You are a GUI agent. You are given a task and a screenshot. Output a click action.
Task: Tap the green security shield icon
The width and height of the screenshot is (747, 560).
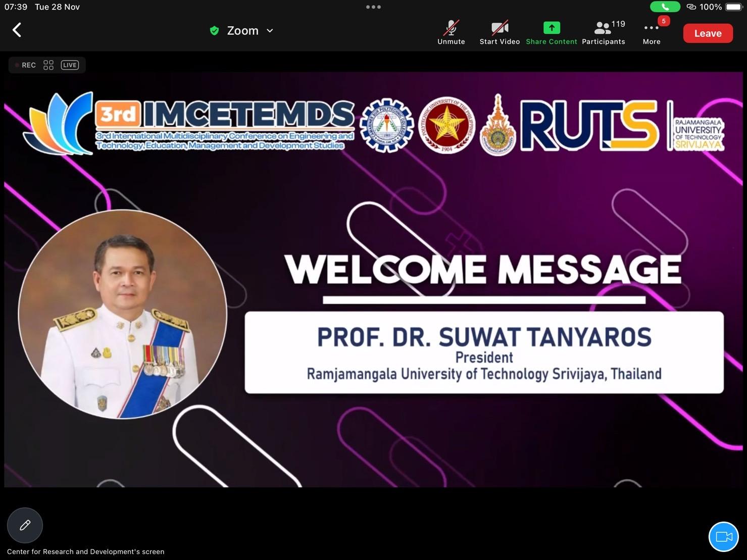tap(214, 31)
